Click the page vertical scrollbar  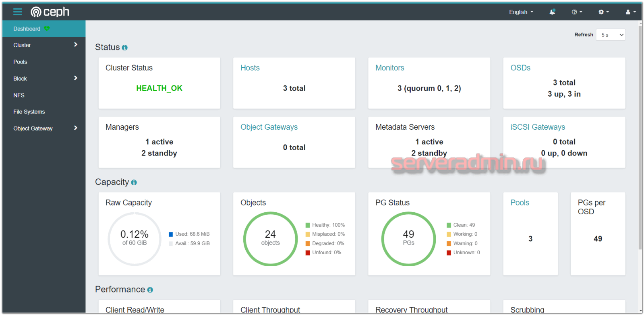[x=640, y=137]
